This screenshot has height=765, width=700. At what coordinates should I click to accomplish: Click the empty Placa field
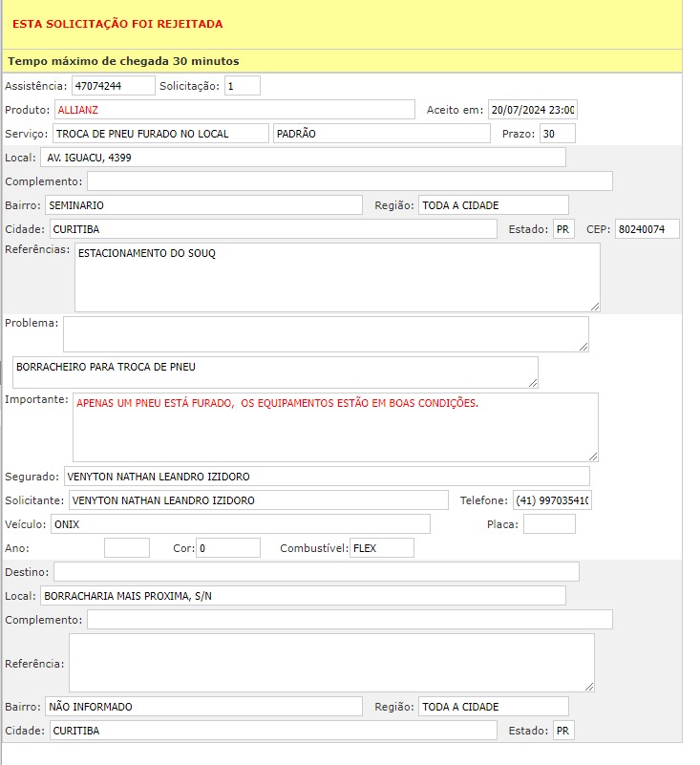tap(549, 524)
